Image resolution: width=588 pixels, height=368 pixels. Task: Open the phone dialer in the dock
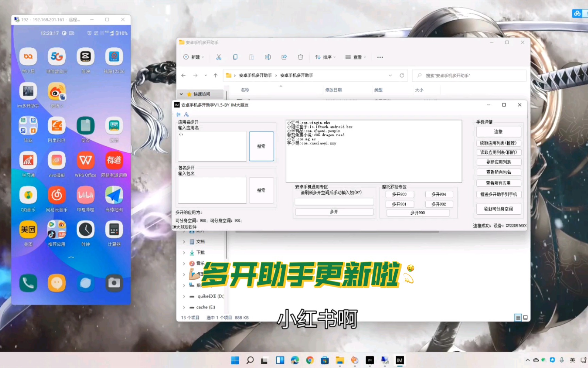point(28,283)
